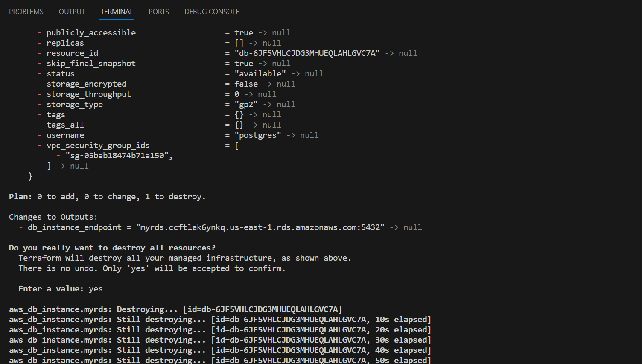
Task: Click the skip_final_snapshot attribute line
Action: (91, 63)
